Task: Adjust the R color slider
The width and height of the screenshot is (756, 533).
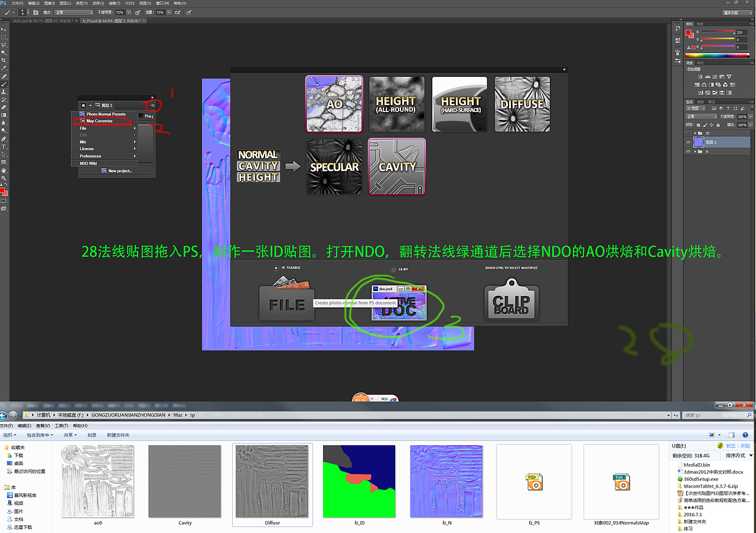Action: [x=718, y=31]
